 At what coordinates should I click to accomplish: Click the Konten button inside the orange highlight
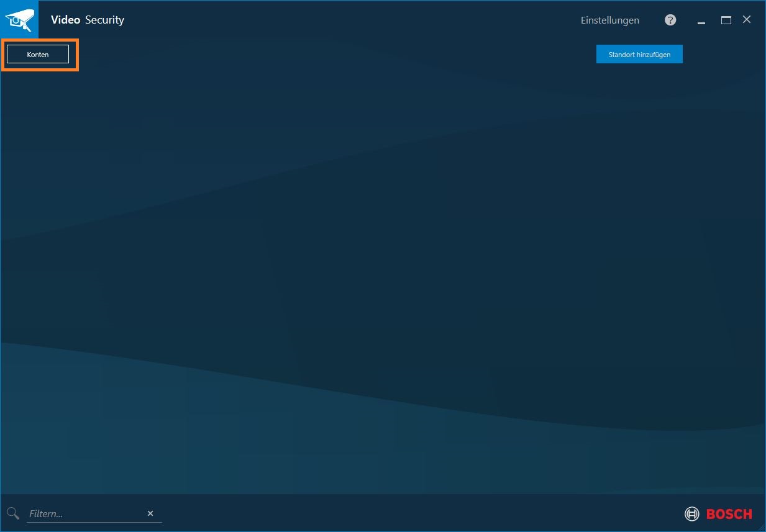pyautogui.click(x=37, y=55)
